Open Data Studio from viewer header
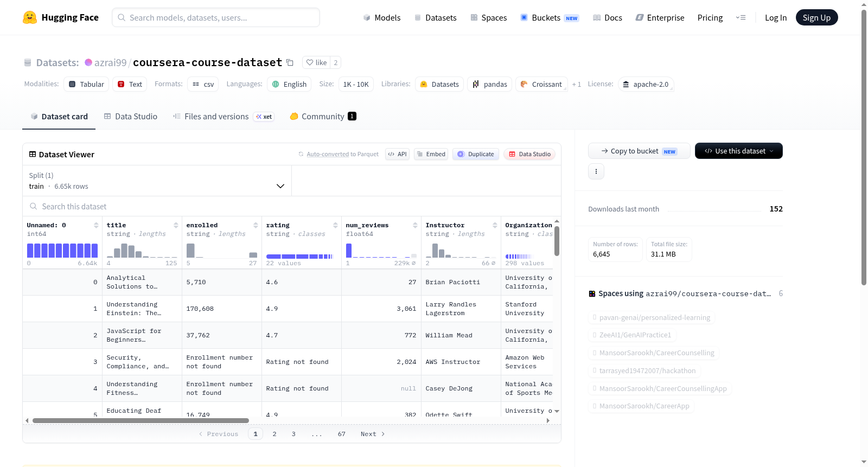The height and width of the screenshot is (467, 868). point(529,154)
